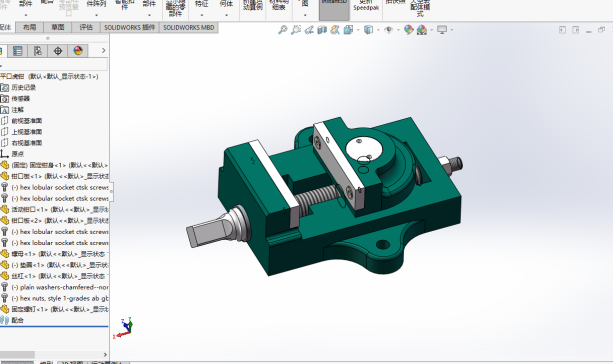613x364 pixels.
Task: Click the Apply Scene icon
Action: (422, 30)
